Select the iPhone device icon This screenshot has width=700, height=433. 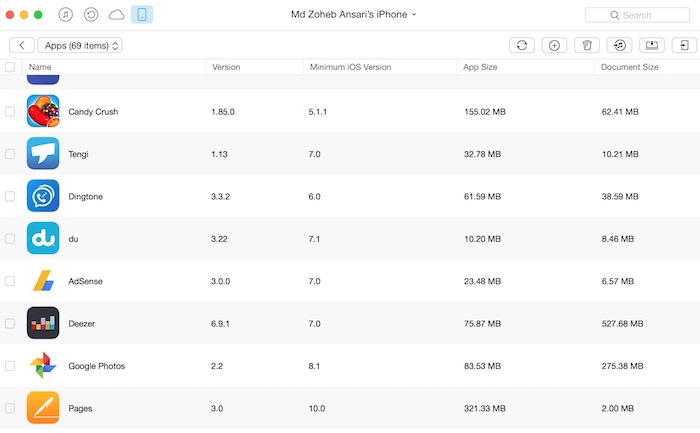click(142, 15)
